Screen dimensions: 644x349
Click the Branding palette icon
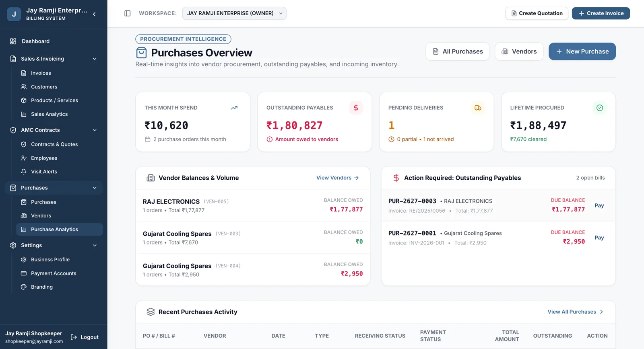pos(24,287)
